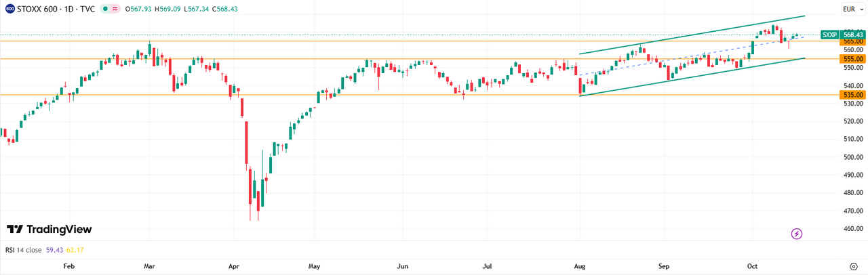Screen dimensions: 868x275
Task: Select the 555.00 orange price label
Action: click(852, 59)
